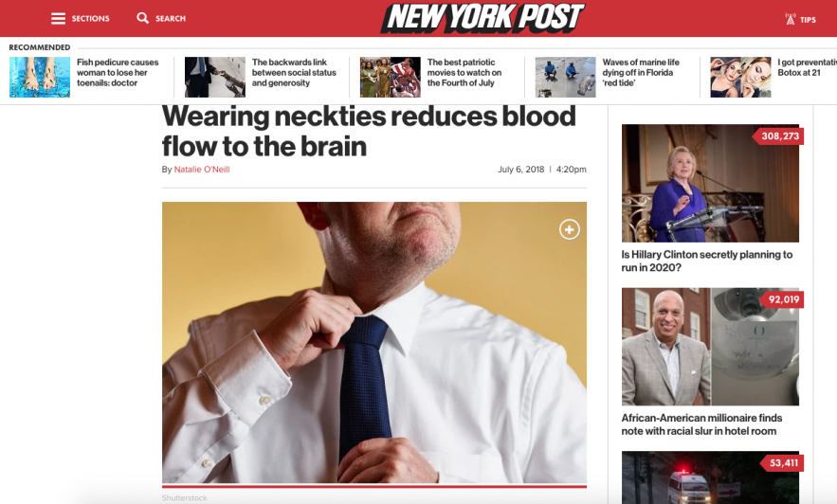Click the millionaire hotel note photo

[x=710, y=347]
